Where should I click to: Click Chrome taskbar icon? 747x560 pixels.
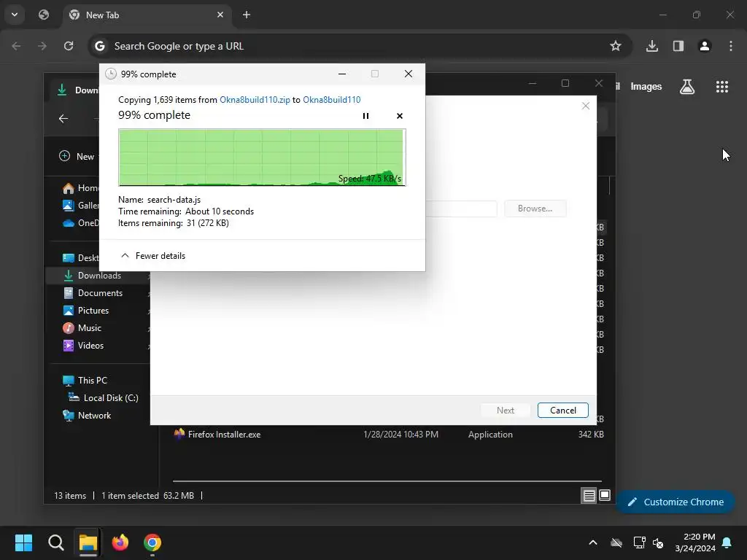click(152, 542)
